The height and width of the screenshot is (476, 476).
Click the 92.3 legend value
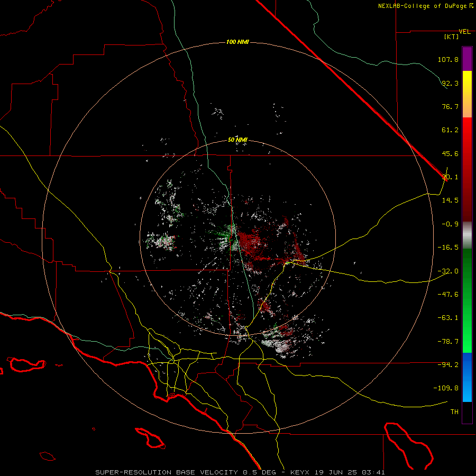point(450,83)
